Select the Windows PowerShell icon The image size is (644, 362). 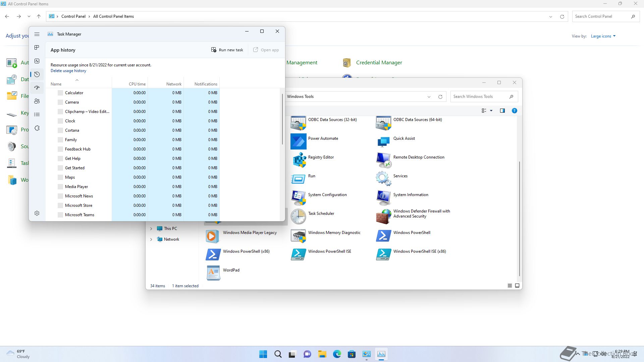(x=383, y=235)
